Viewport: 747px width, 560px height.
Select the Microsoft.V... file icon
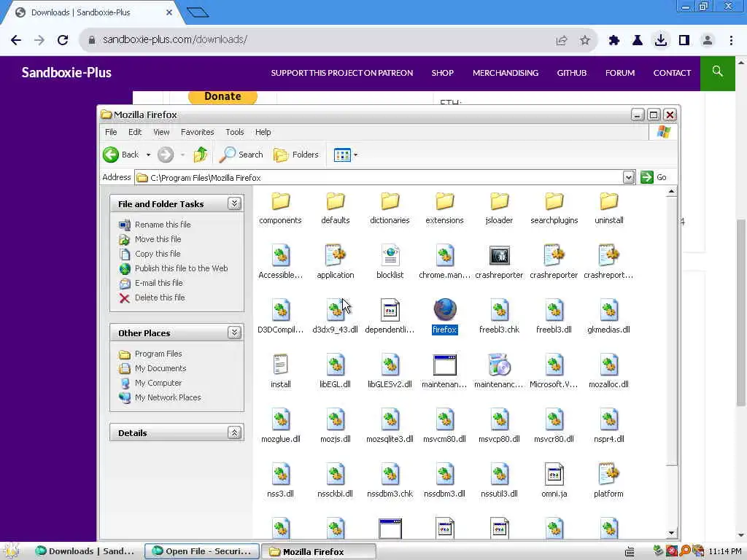(554, 365)
